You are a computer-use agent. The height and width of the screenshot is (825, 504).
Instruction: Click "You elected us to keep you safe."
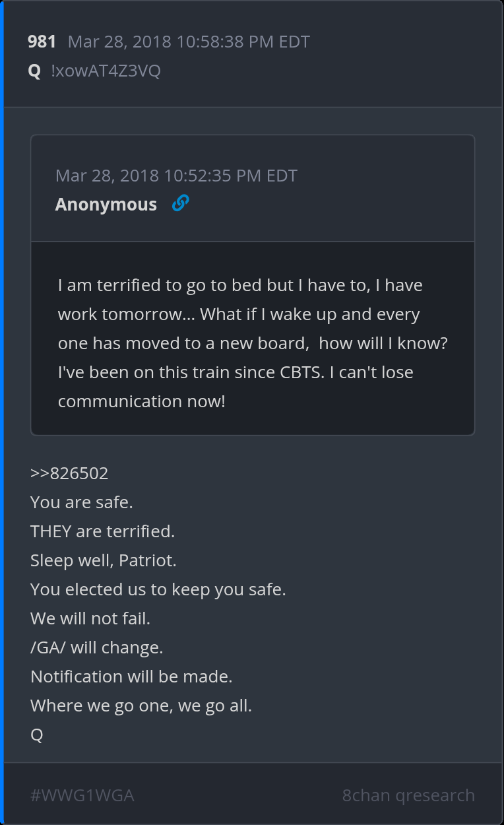point(158,589)
